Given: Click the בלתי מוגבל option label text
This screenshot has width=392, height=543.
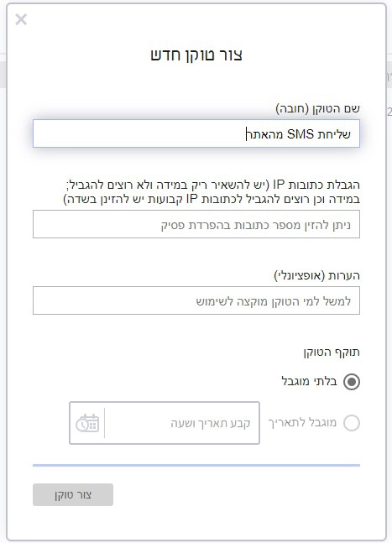Looking at the screenshot, I should coord(309,381).
